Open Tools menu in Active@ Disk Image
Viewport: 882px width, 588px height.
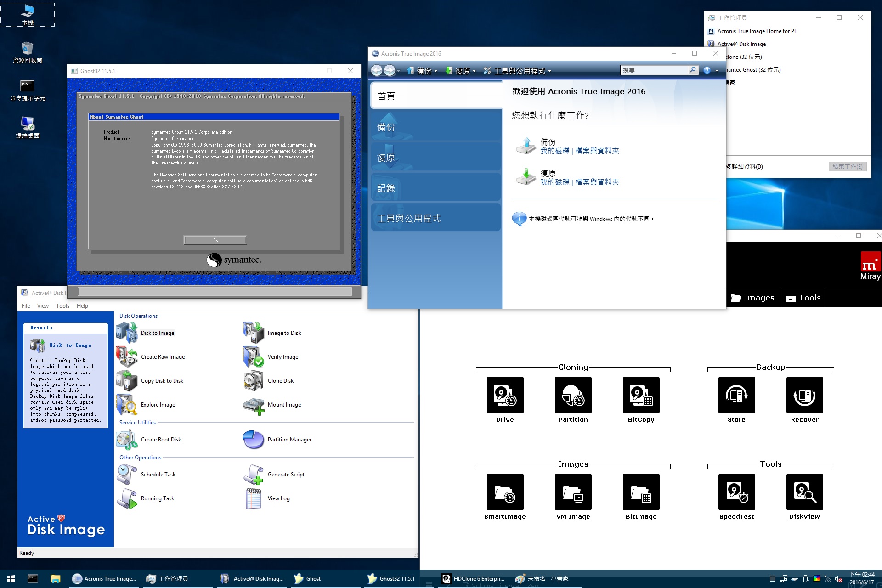[x=62, y=306]
